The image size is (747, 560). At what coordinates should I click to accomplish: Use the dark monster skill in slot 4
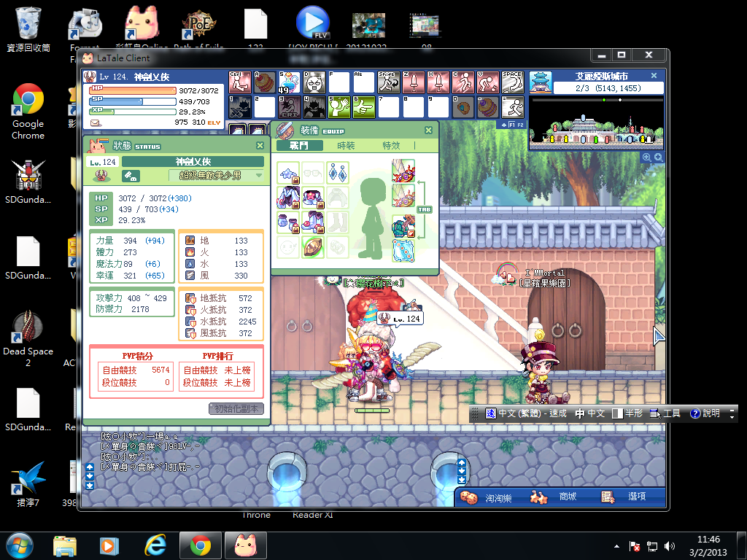pos(314,107)
